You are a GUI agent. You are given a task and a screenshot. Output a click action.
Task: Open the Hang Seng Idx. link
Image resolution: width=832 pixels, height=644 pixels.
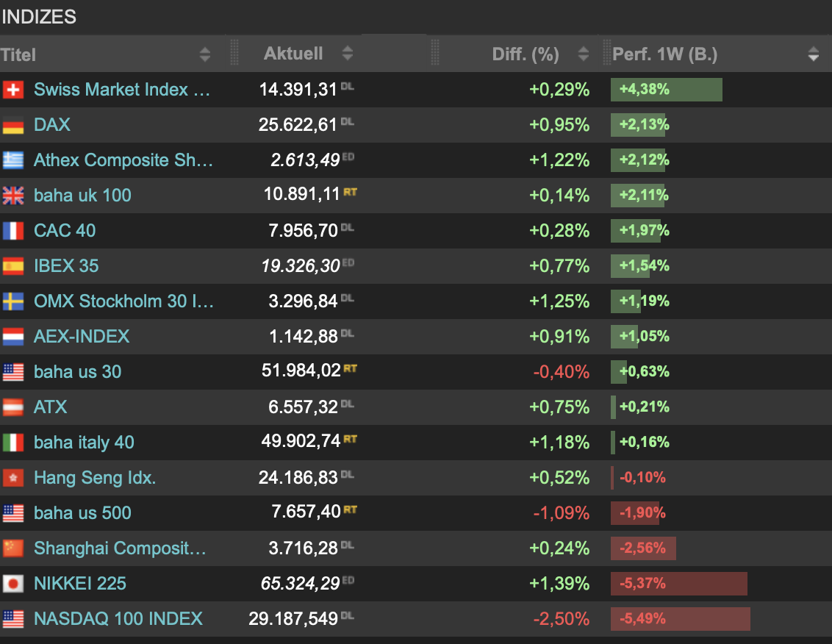tap(95, 478)
